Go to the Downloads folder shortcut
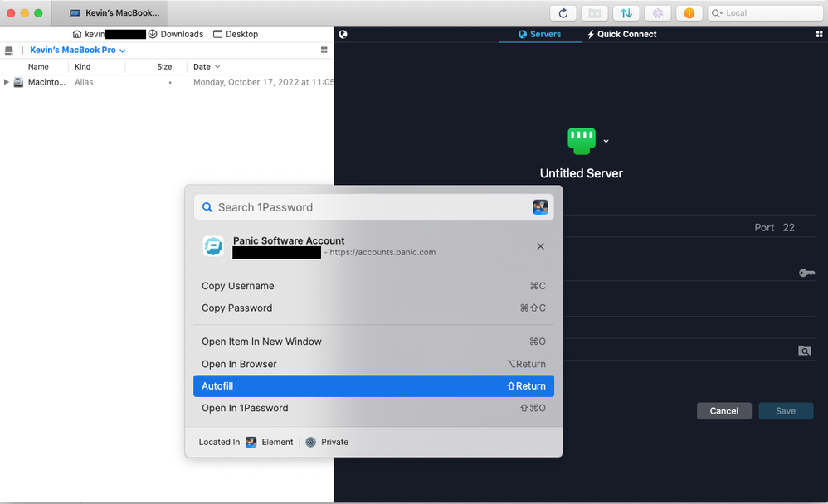The width and height of the screenshot is (828, 504). 175,34
